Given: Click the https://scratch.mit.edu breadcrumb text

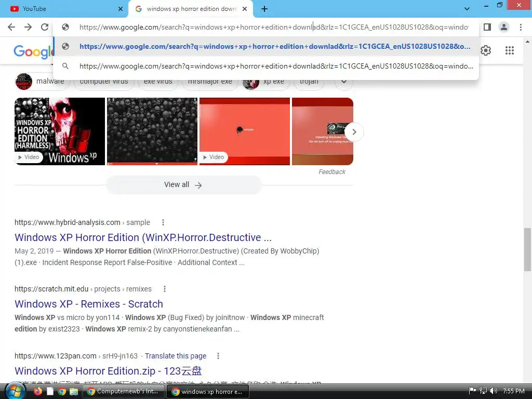Looking at the screenshot, I should pyautogui.click(x=51, y=289).
